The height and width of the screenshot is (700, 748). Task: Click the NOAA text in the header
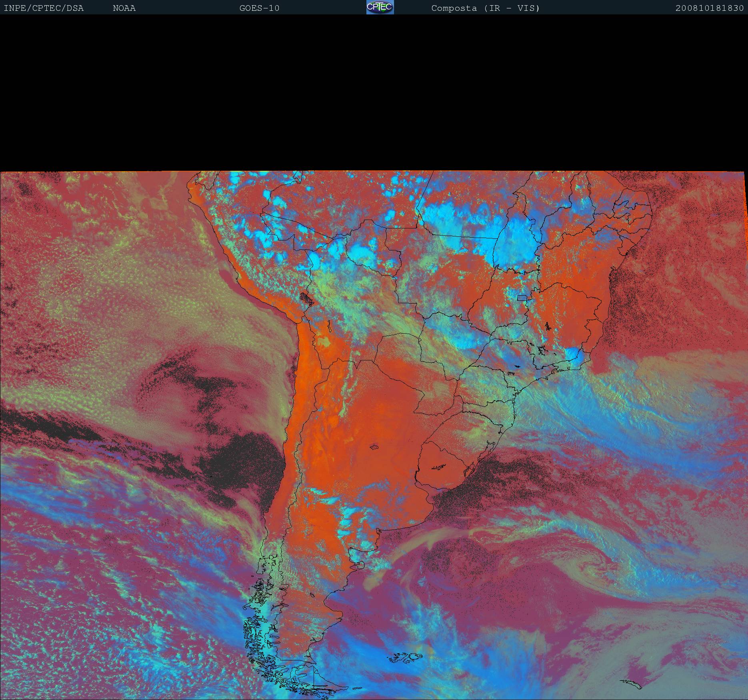124,8
